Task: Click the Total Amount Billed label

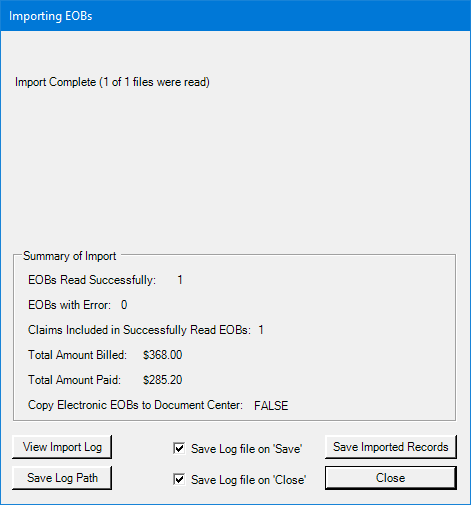Action: [77, 355]
